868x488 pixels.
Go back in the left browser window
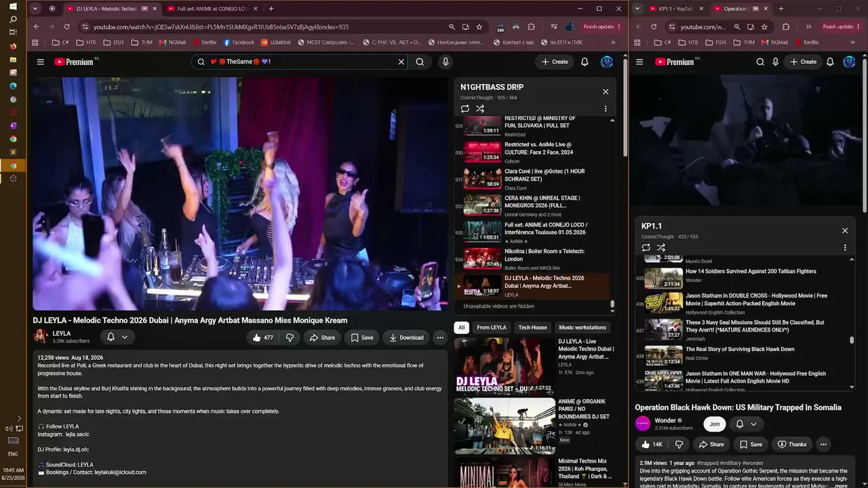[37, 26]
